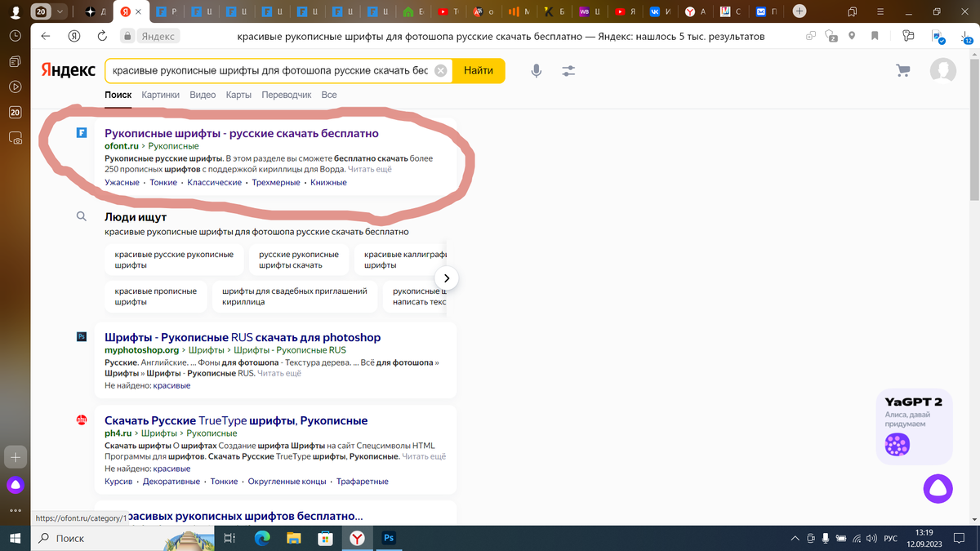Open the Protect shield panel

830,36
